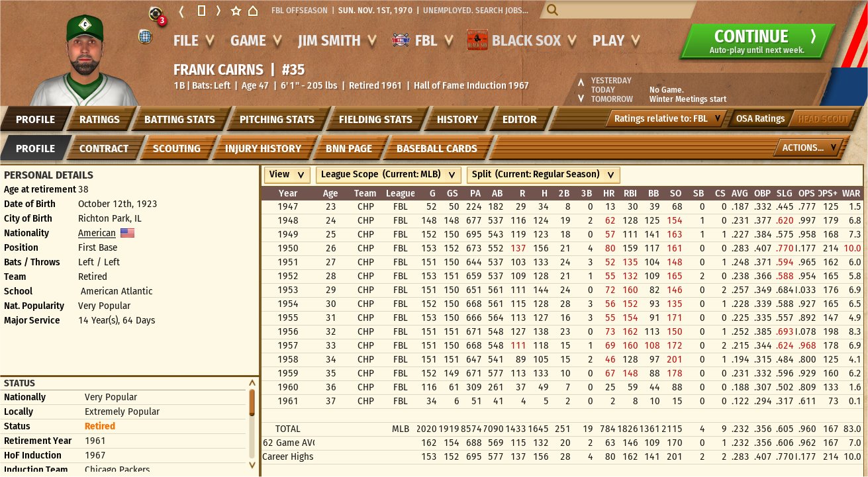Switch to the Batting Stats tab

[x=179, y=120]
